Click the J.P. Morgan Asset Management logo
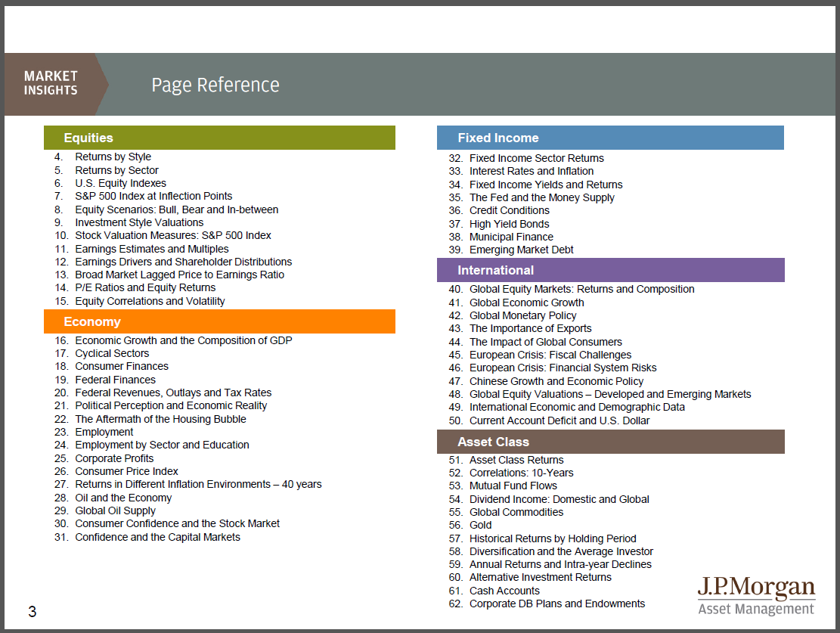Screen dimensions: 840x633 click(x=755, y=597)
